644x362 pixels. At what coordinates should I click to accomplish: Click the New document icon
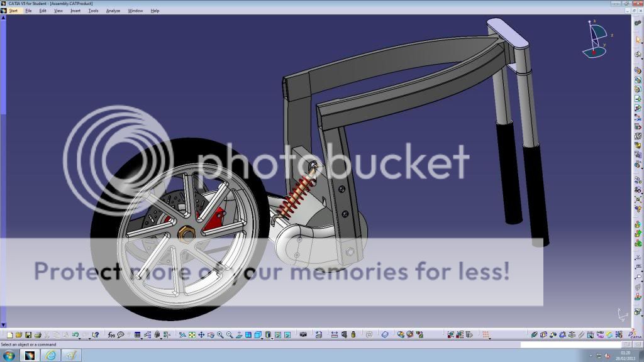(x=11, y=335)
